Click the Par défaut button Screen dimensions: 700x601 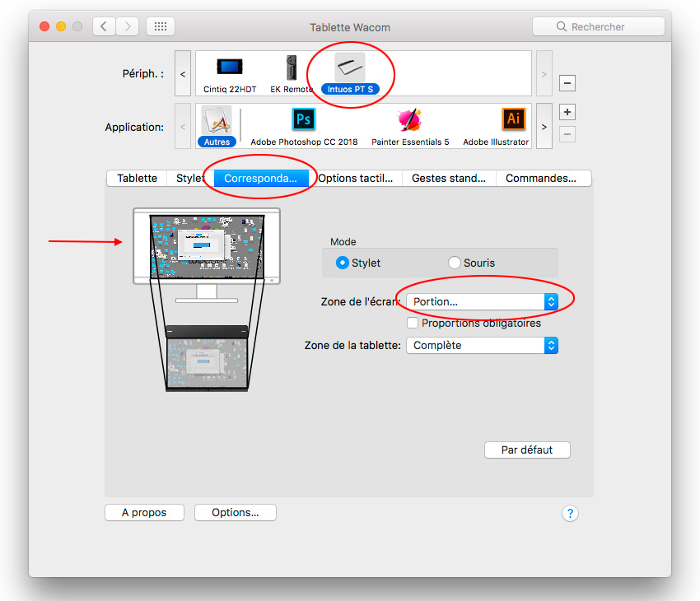527,450
